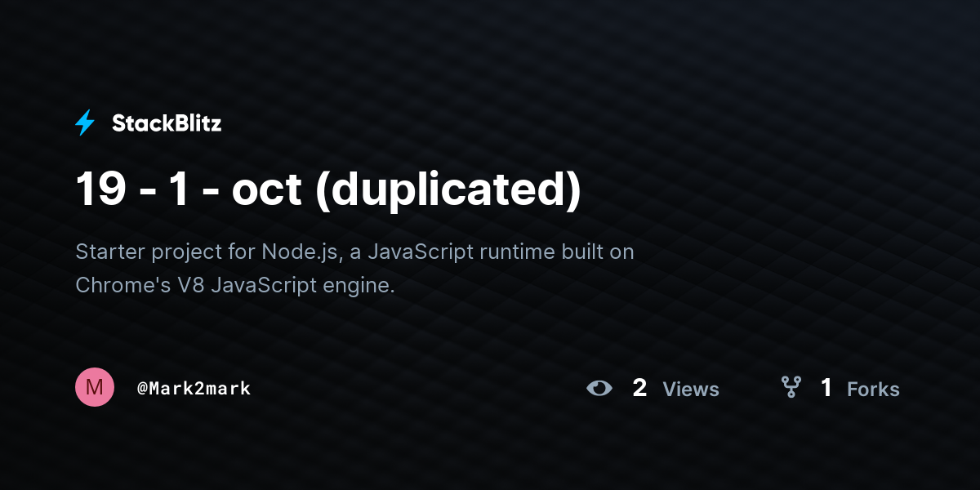
Task: Click the Views label
Action: [x=691, y=390]
